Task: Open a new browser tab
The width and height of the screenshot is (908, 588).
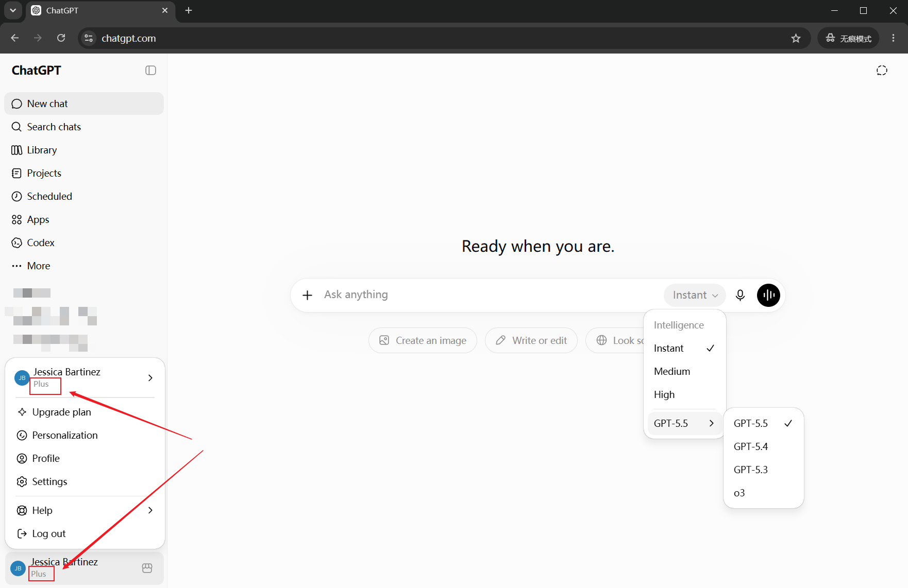Action: tap(189, 10)
